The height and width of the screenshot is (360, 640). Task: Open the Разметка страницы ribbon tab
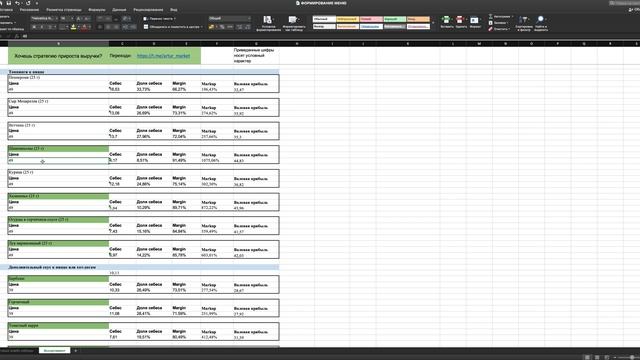click(x=64, y=9)
